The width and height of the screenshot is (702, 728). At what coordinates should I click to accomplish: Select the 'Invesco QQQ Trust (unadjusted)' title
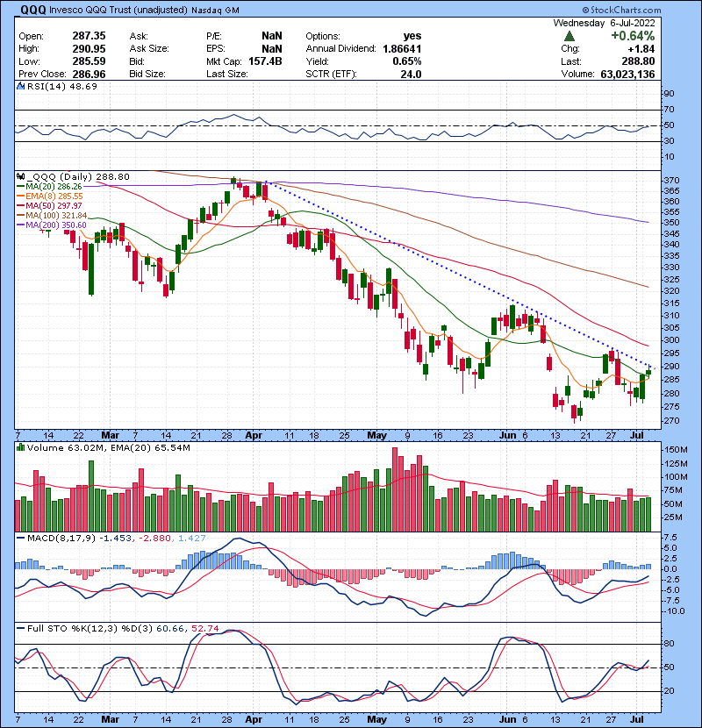pyautogui.click(x=118, y=11)
